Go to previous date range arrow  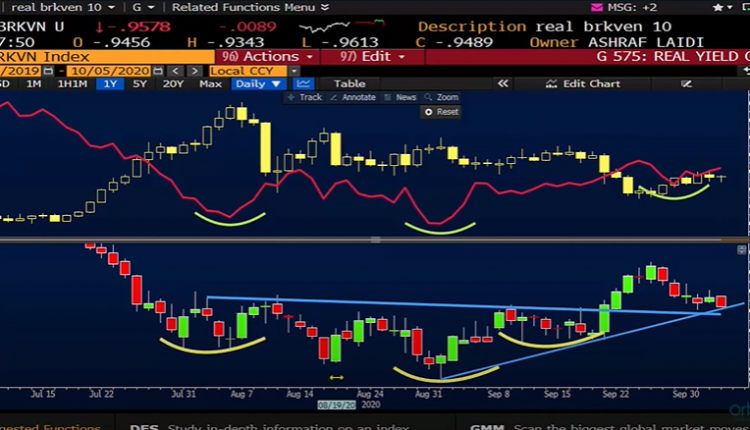pyautogui.click(x=176, y=71)
